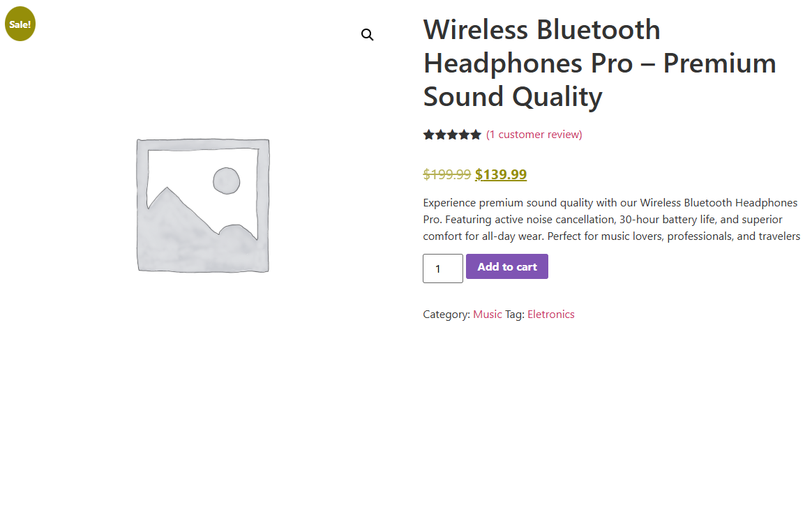Screen dimensions: 812x507
Task: Open the Eletronics tag link
Action: point(551,315)
